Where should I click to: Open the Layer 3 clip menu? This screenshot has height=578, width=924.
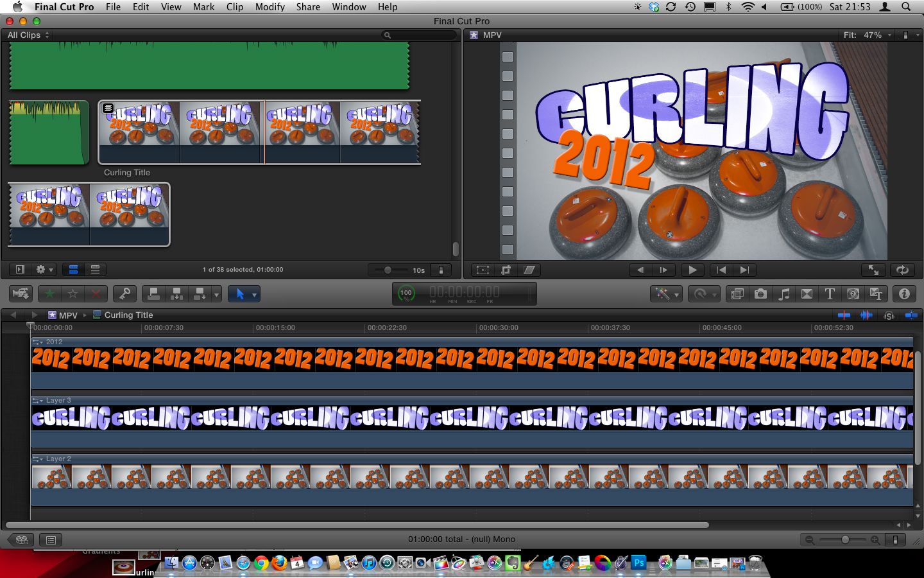[x=38, y=401]
